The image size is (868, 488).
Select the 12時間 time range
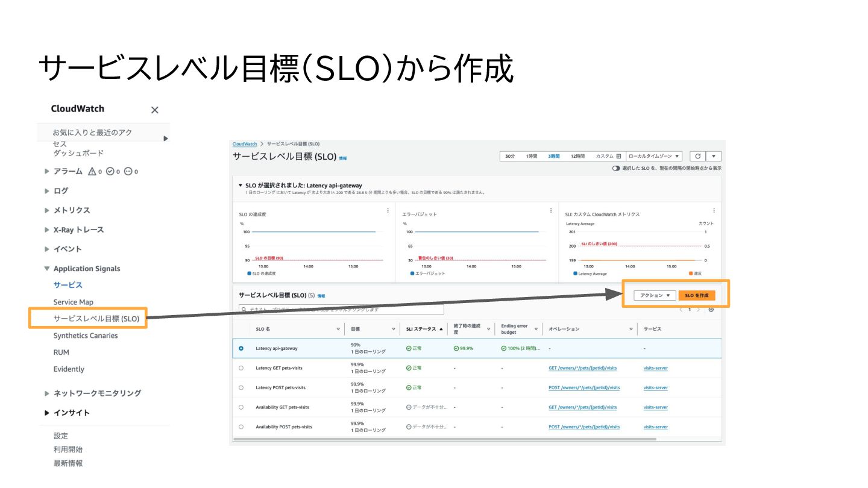click(x=577, y=156)
